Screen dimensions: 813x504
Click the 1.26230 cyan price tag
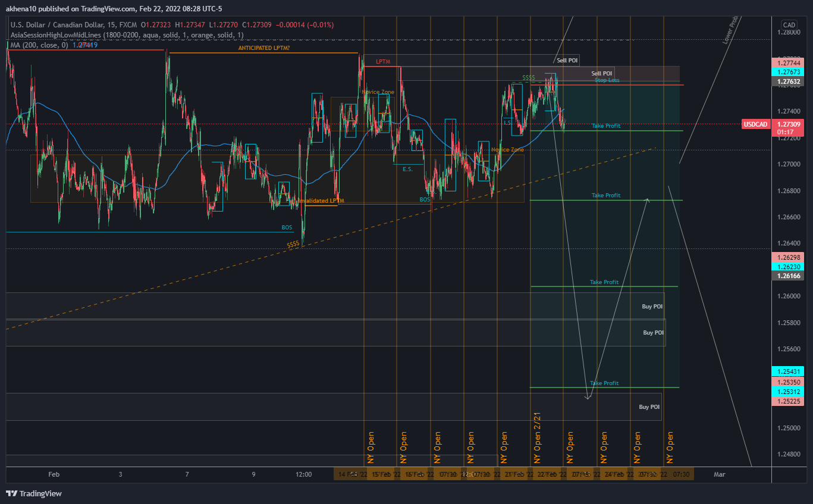click(x=787, y=267)
